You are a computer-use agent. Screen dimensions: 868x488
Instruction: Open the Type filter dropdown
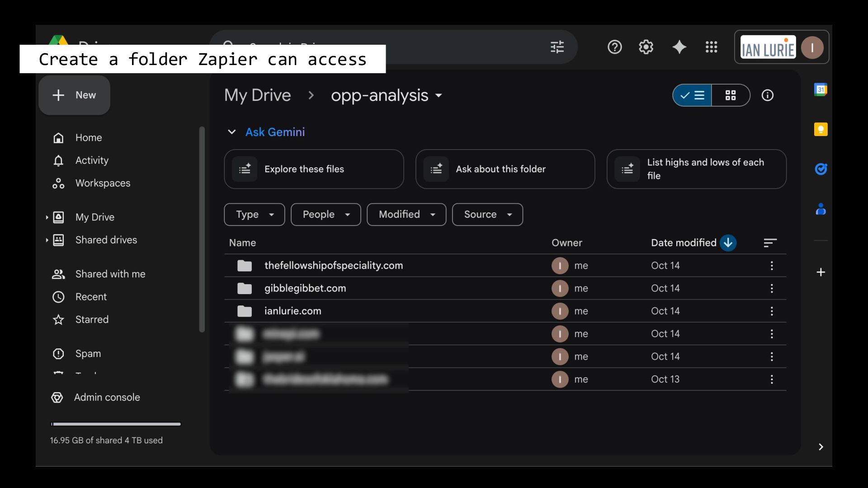255,215
